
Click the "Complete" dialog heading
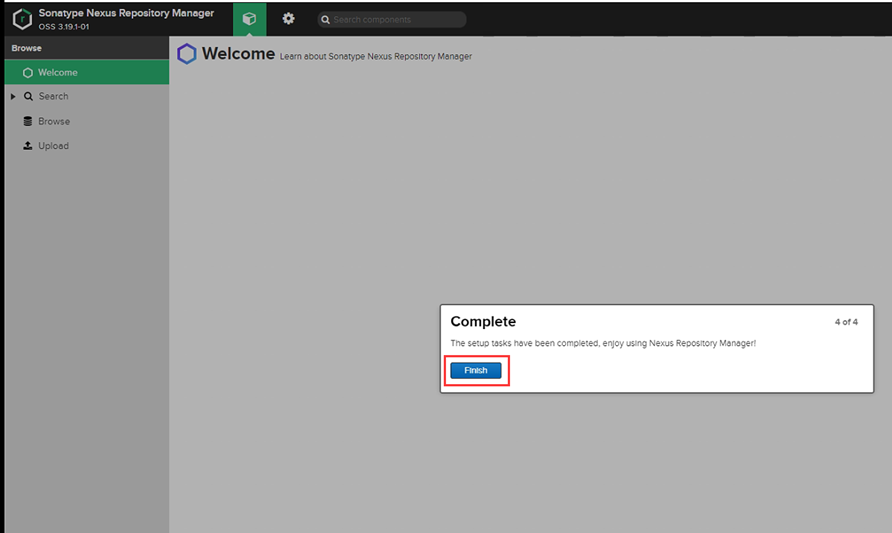483,321
